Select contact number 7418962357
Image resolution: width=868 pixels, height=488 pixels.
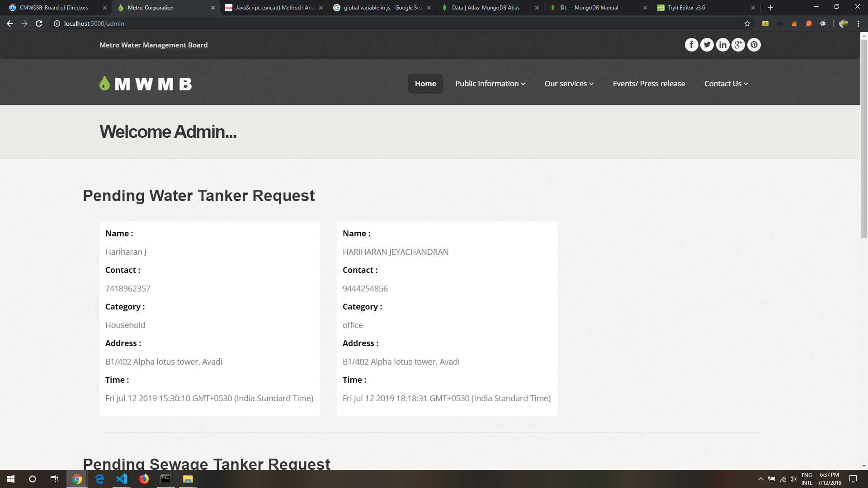coord(128,288)
